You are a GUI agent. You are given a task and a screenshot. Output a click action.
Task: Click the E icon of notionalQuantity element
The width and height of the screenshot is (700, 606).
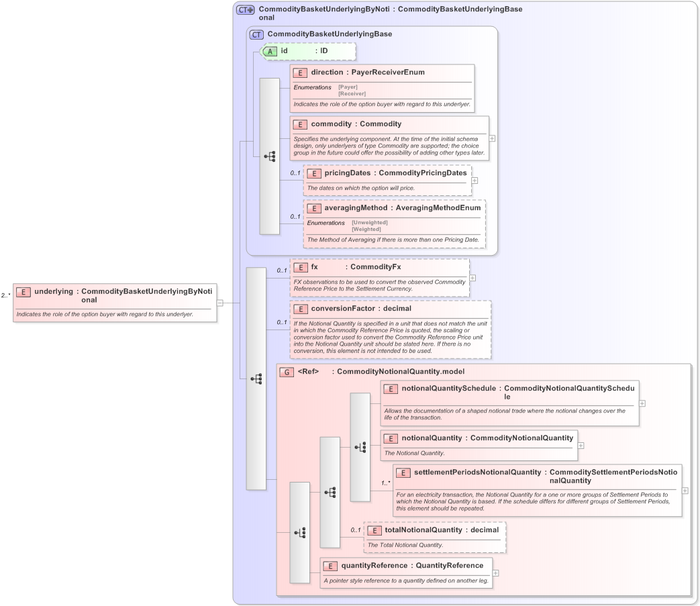pyautogui.click(x=391, y=439)
